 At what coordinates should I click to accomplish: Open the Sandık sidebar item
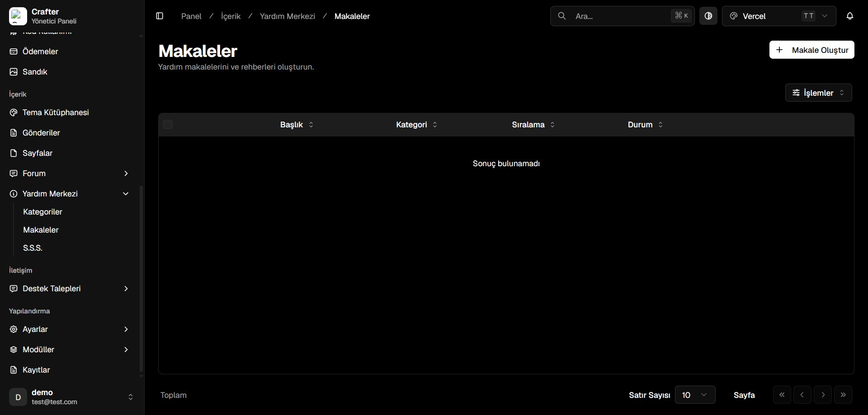[70, 72]
